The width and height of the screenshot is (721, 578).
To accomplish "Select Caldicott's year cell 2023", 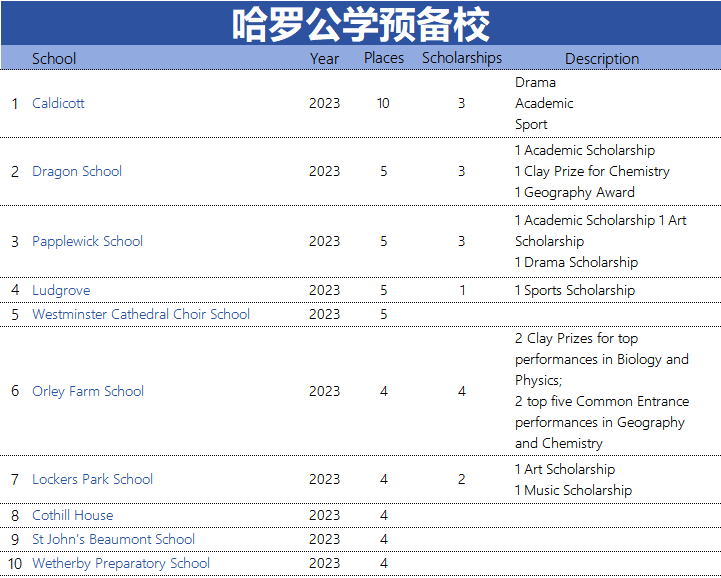I will pos(325,103).
